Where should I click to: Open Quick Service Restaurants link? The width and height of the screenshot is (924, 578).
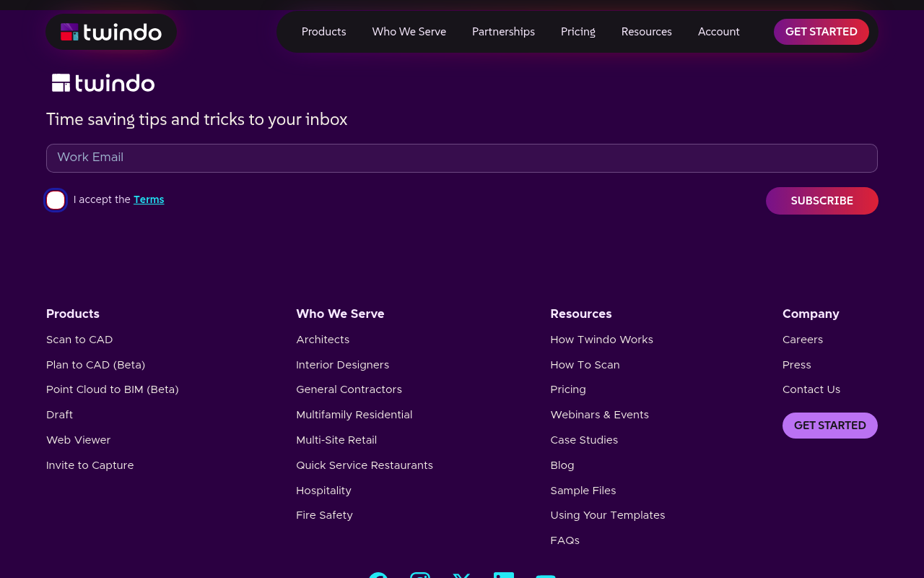(x=365, y=465)
